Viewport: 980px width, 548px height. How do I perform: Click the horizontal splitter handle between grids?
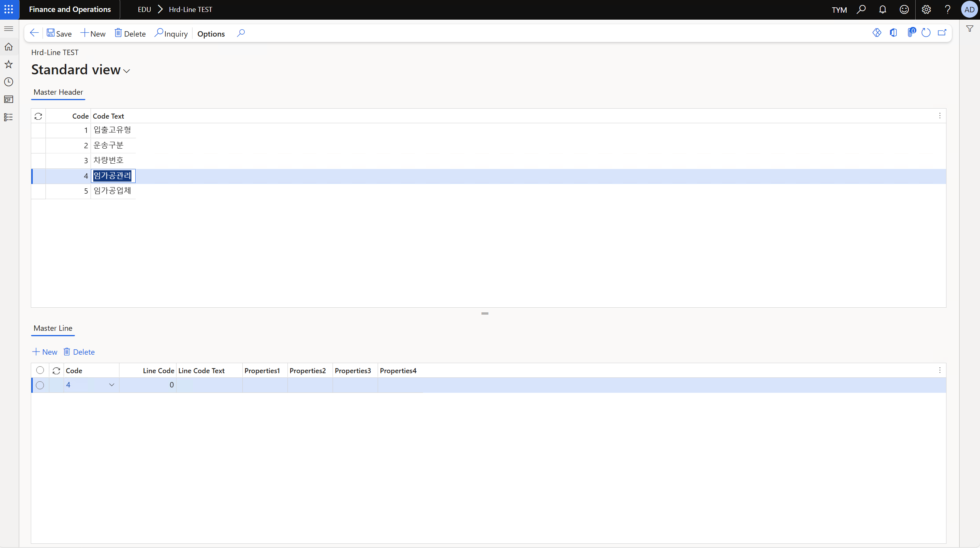pos(485,313)
